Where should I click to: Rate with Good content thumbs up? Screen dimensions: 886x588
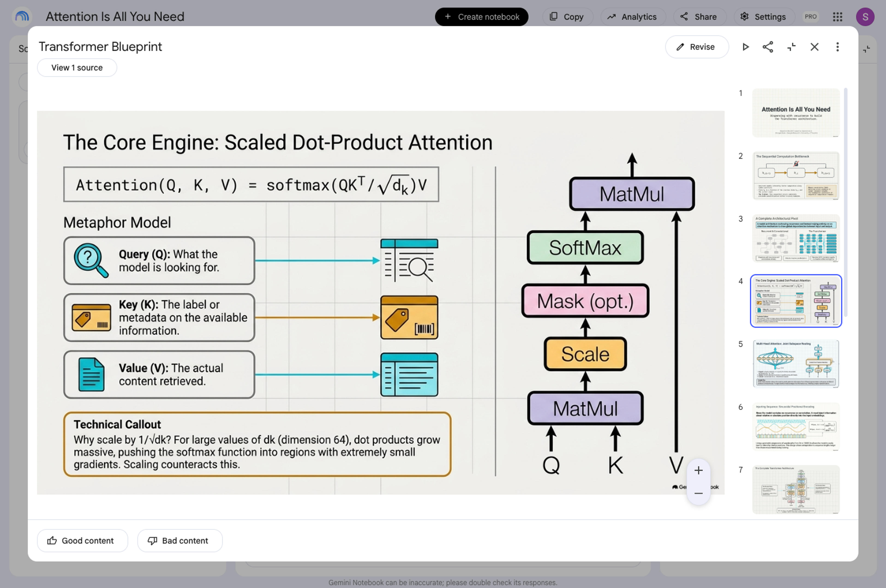[83, 540]
